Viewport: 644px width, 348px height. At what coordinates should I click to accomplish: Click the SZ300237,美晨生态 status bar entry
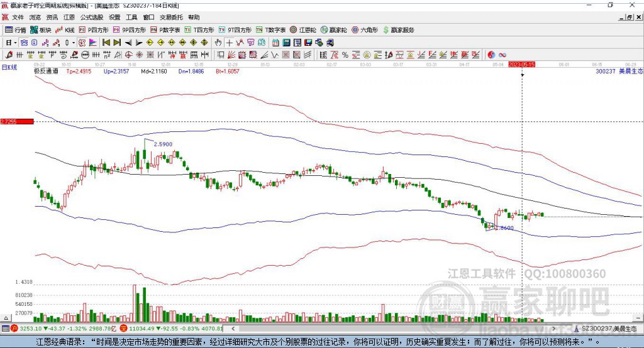point(609,329)
